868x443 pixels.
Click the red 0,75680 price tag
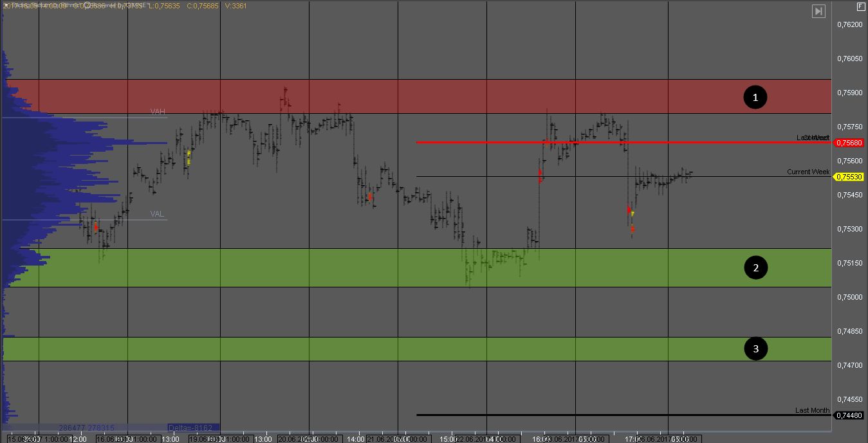(x=849, y=143)
